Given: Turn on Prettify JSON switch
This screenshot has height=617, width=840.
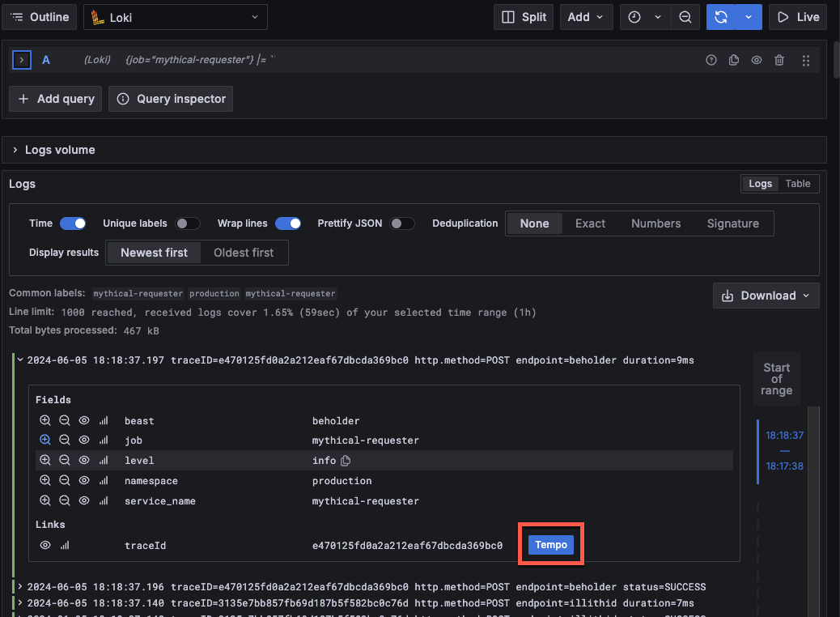Looking at the screenshot, I should pyautogui.click(x=401, y=223).
